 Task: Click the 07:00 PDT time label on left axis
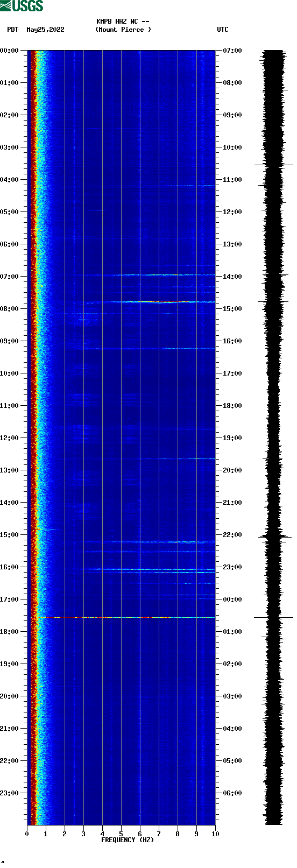click(x=10, y=277)
